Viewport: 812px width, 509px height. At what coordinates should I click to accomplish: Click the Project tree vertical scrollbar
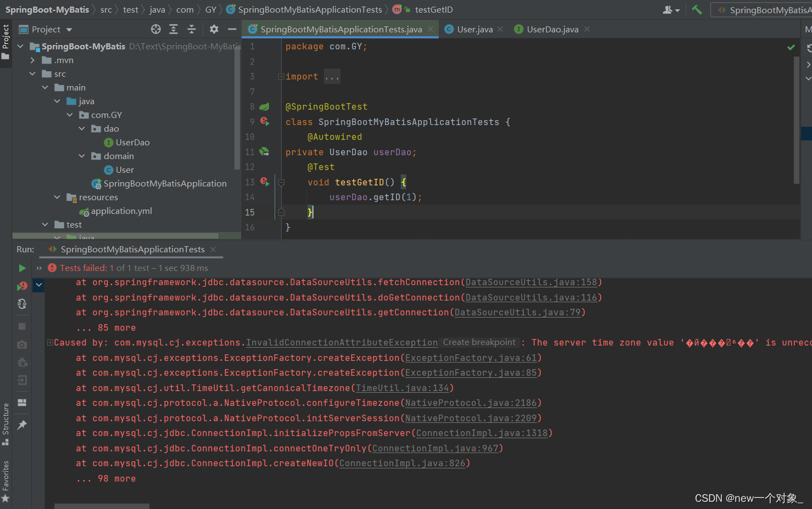238,107
